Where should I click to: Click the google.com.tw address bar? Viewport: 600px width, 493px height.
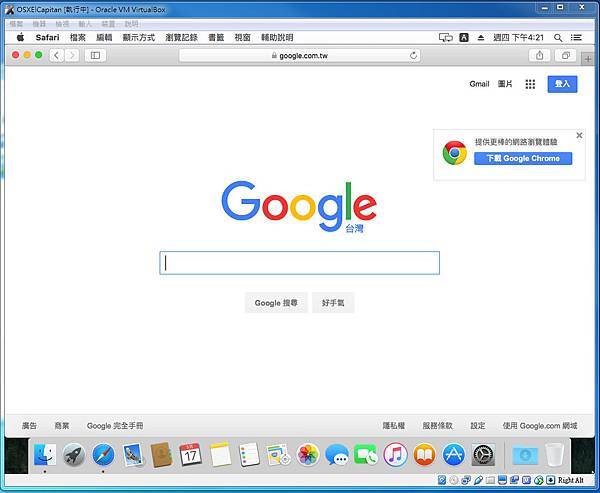(300, 56)
